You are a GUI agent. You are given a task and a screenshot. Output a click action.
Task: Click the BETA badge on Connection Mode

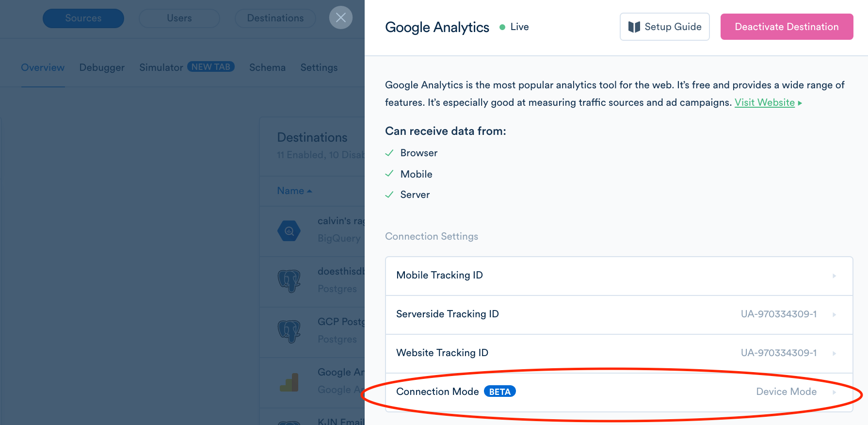pos(499,392)
